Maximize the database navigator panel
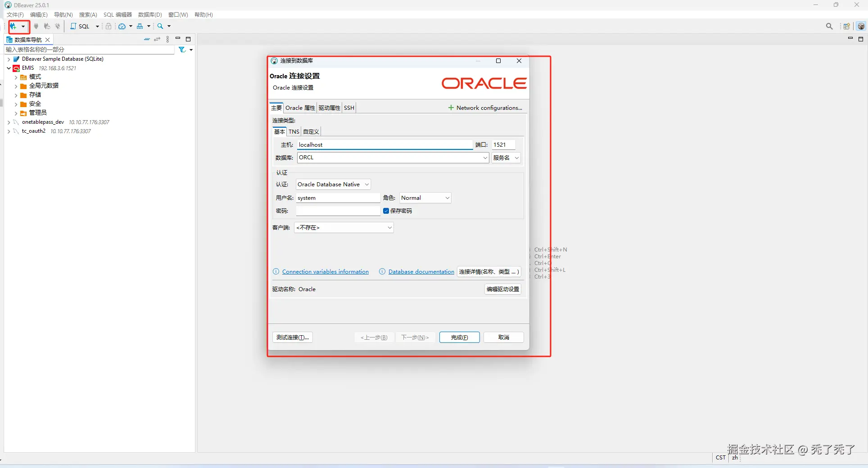868x468 pixels. pos(188,39)
